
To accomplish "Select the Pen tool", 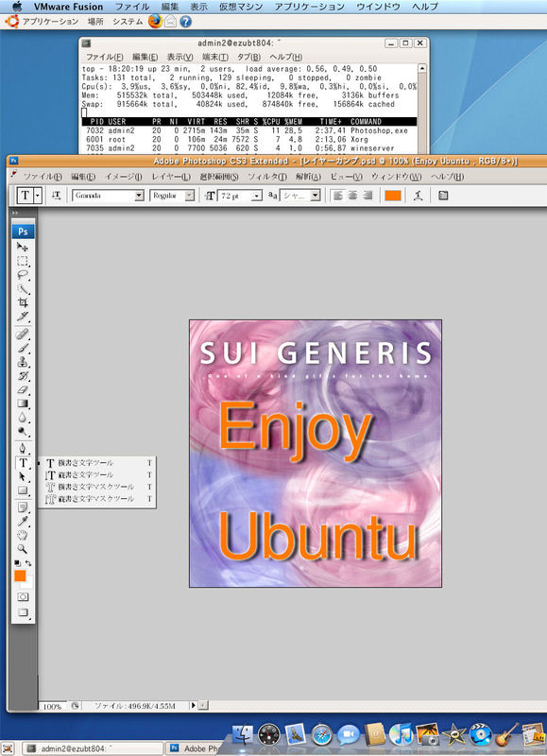I will 22,449.
